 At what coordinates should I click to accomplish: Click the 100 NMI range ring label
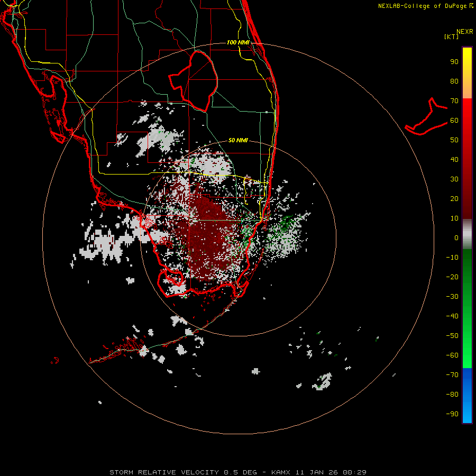(238, 42)
